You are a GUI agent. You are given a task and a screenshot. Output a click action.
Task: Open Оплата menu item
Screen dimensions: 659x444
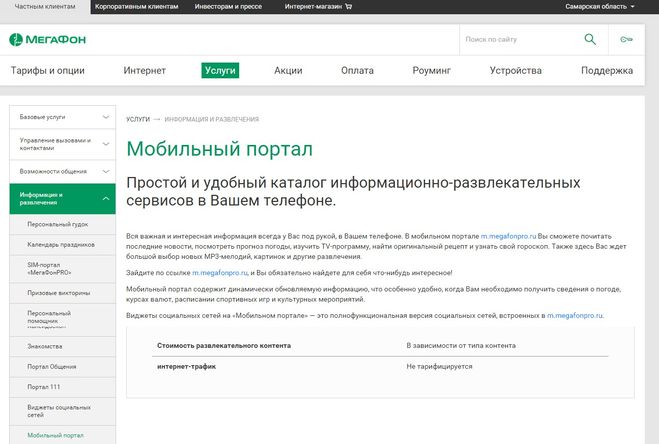click(357, 70)
